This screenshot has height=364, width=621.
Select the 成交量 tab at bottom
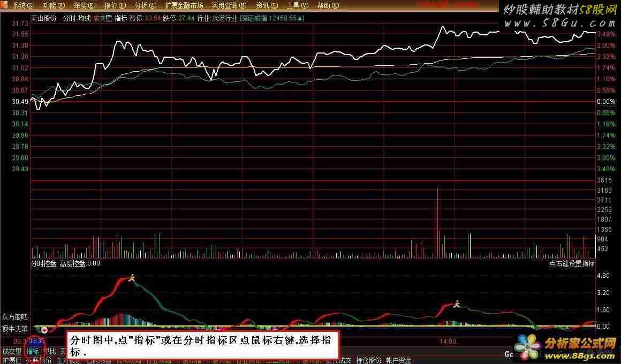12,351
